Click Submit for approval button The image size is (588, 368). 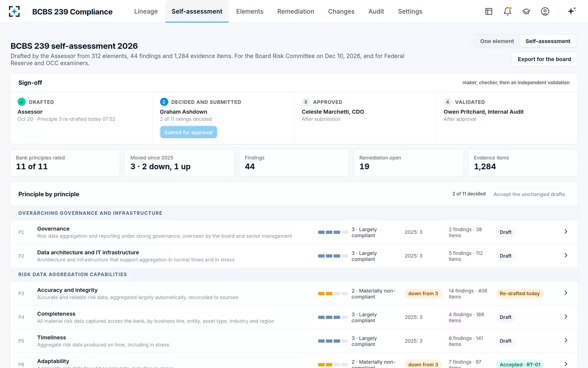click(188, 132)
